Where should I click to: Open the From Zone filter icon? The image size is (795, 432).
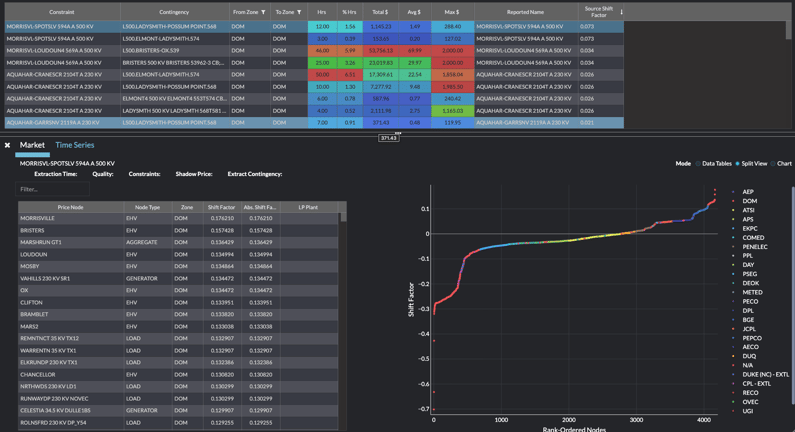point(264,12)
